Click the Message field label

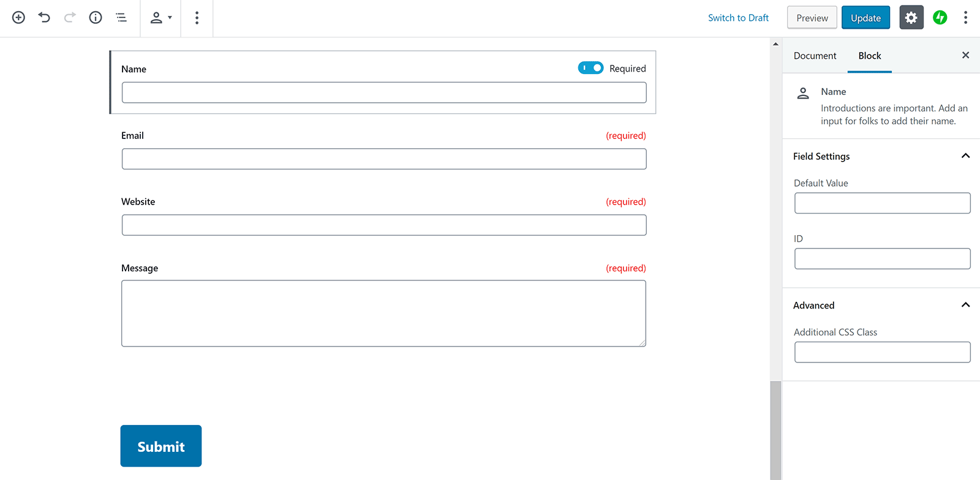(140, 268)
